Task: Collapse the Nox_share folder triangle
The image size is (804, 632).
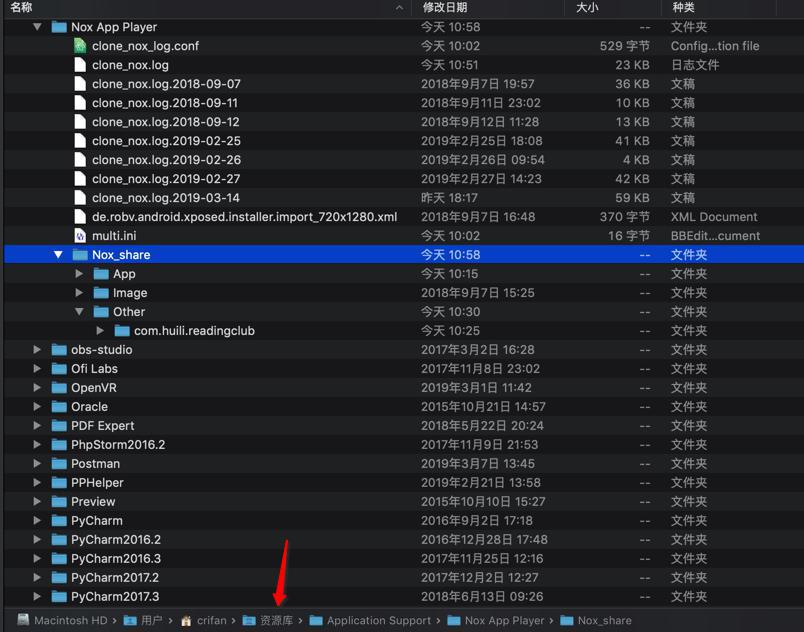Action: tap(58, 254)
